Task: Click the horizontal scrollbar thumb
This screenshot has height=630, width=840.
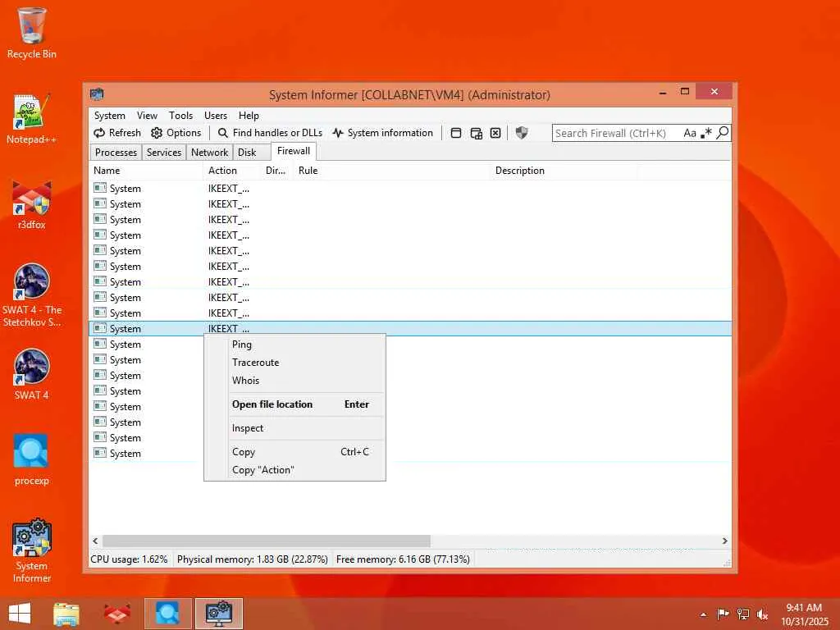Action: (267, 541)
